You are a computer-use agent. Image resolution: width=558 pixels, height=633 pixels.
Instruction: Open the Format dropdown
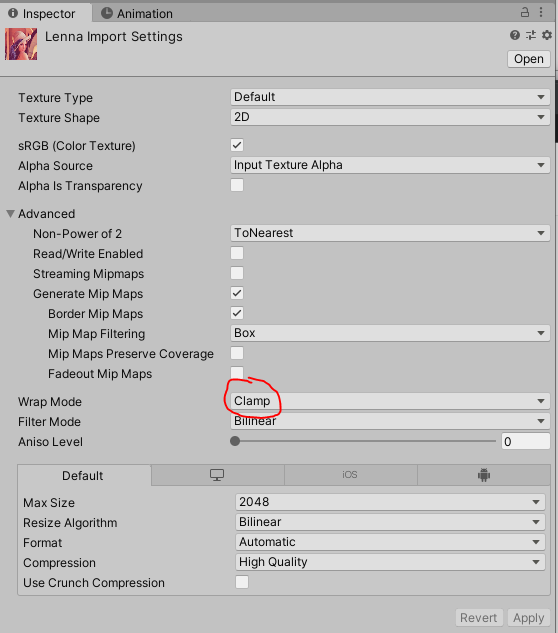coord(390,542)
